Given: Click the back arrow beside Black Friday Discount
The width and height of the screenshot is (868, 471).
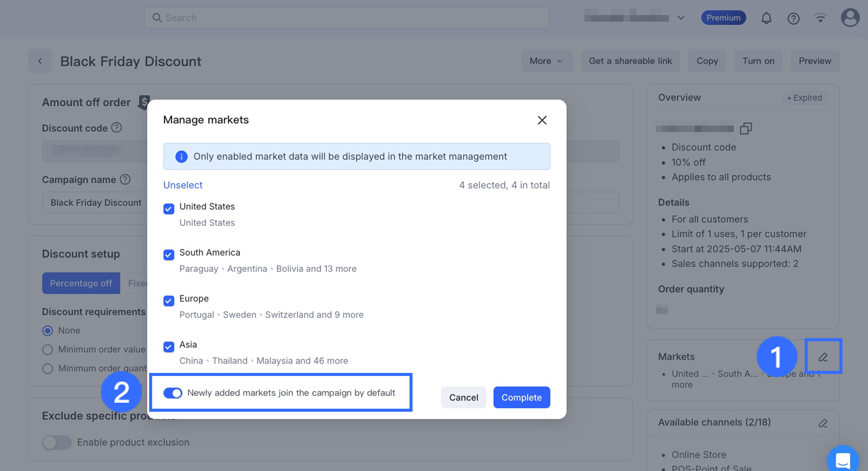Looking at the screenshot, I should pos(40,61).
